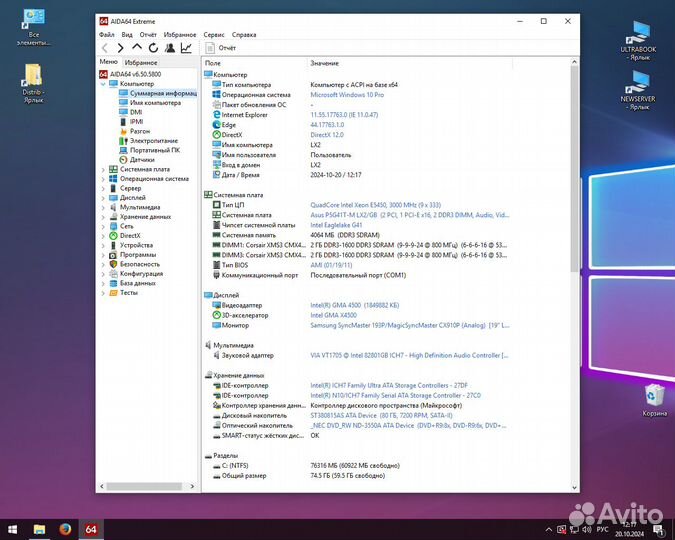The image size is (675, 540).
Task: Click the Программы icon in the tree
Action: 113,254
